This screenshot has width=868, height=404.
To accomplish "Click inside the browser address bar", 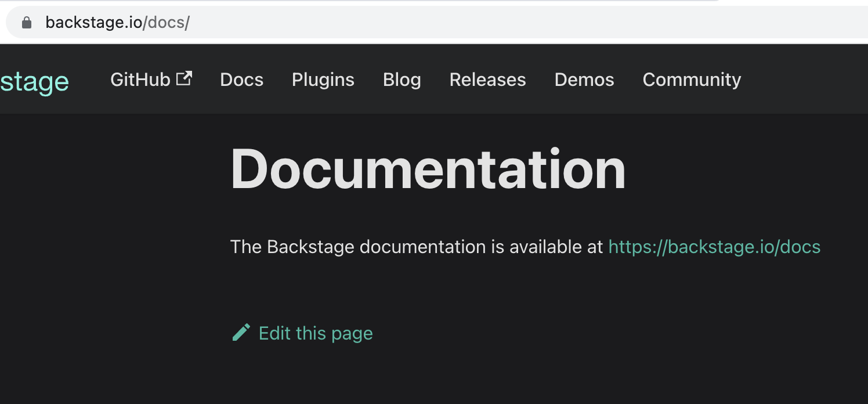I will pyautogui.click(x=348, y=21).
